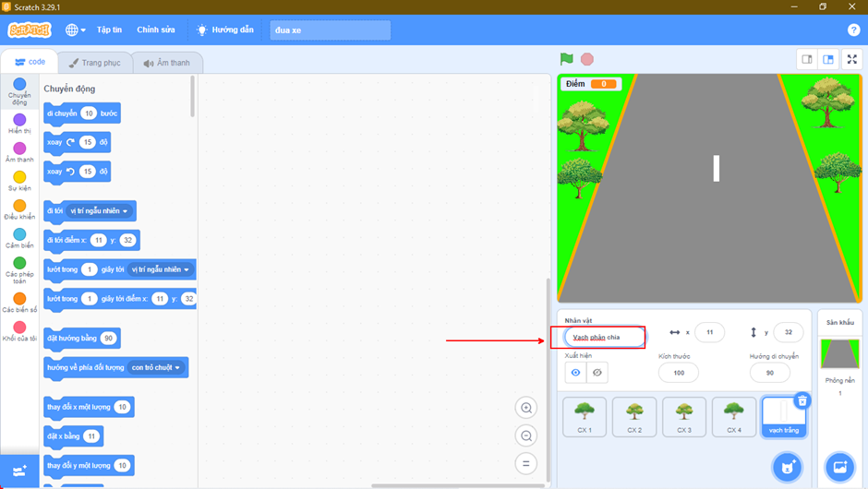Click the Hướng di chuyển direction field
The width and height of the screenshot is (868, 489).
click(x=769, y=373)
